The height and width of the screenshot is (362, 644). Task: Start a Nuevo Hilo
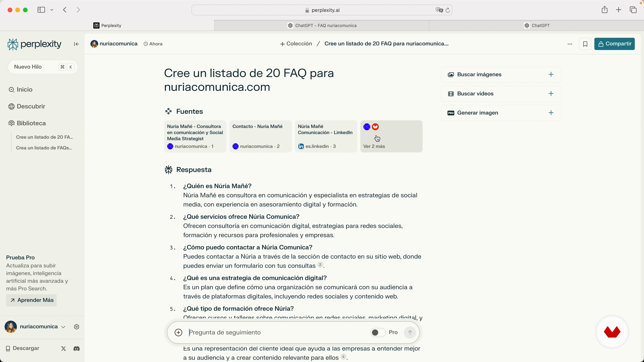pyautogui.click(x=43, y=67)
